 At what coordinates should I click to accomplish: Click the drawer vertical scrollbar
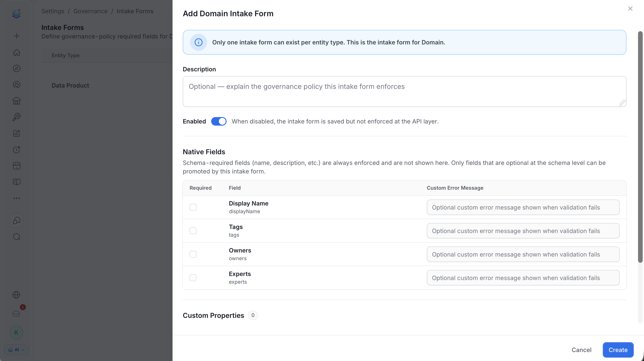point(640,147)
